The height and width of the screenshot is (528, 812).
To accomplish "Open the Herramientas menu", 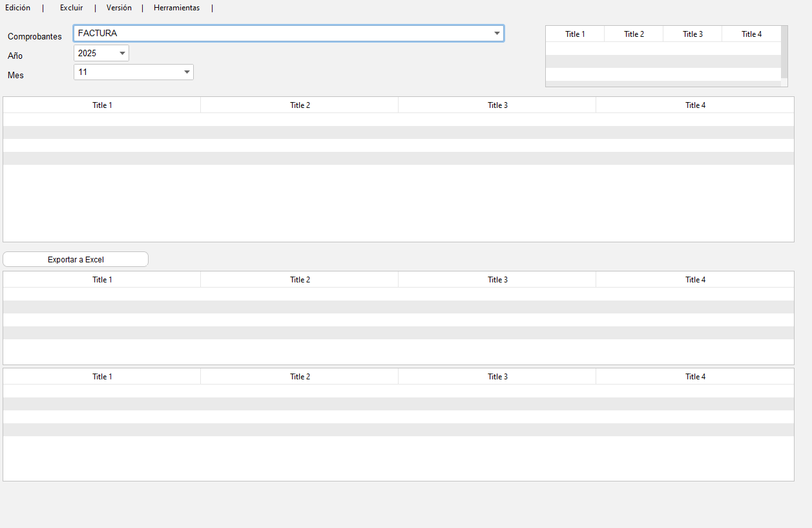I will (176, 8).
